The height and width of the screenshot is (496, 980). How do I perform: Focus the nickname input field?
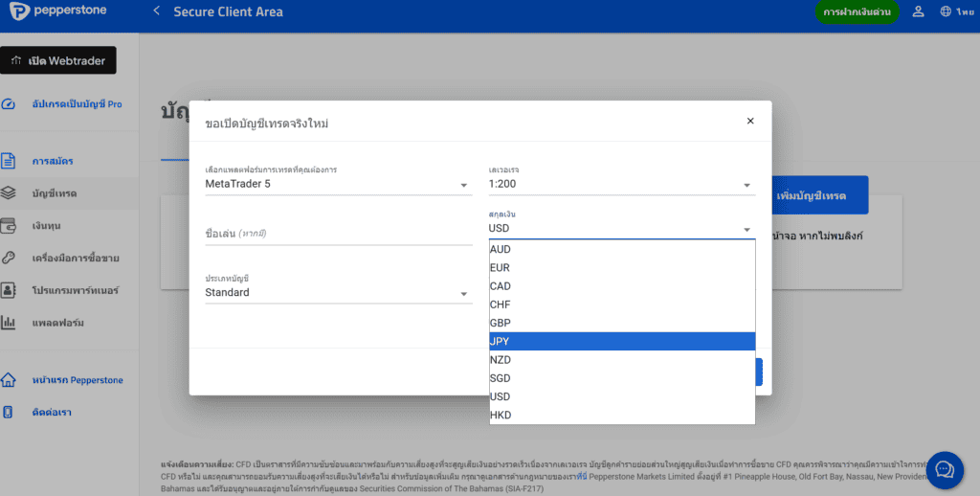338,234
